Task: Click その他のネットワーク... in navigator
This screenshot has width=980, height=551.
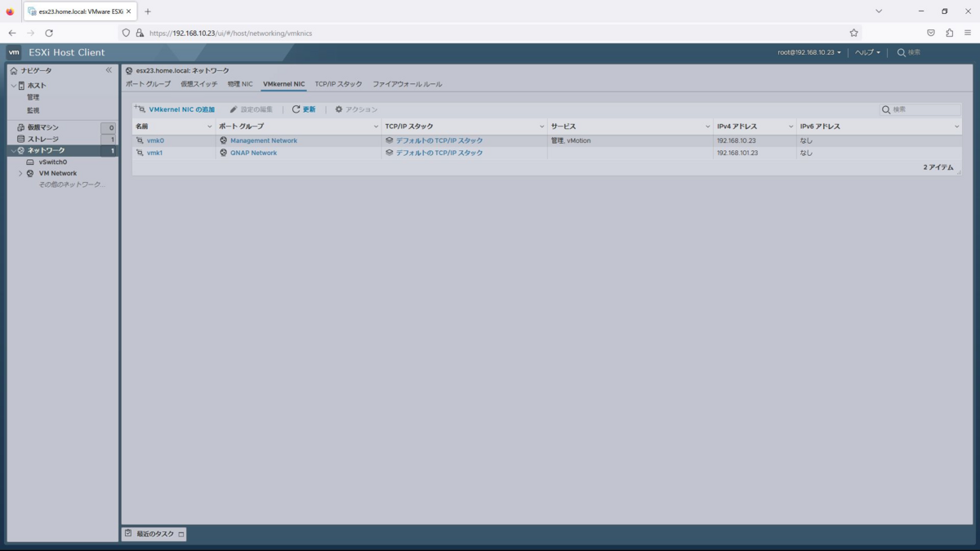Action: coord(73,184)
